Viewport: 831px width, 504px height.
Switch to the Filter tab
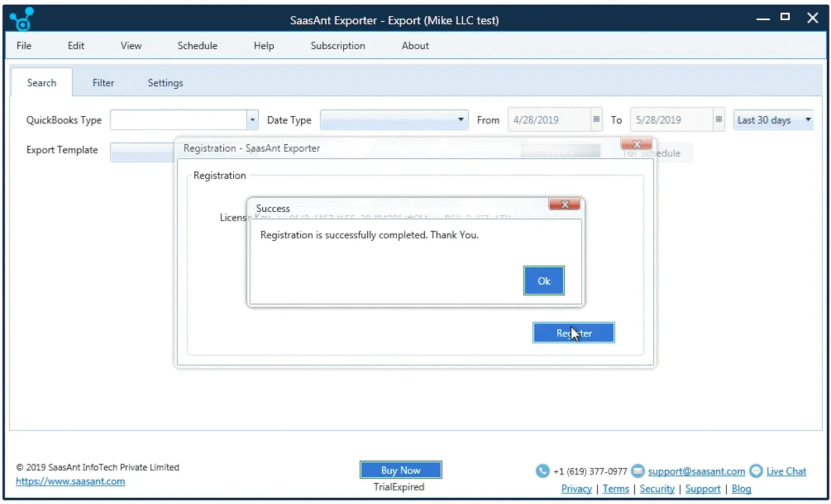(103, 83)
